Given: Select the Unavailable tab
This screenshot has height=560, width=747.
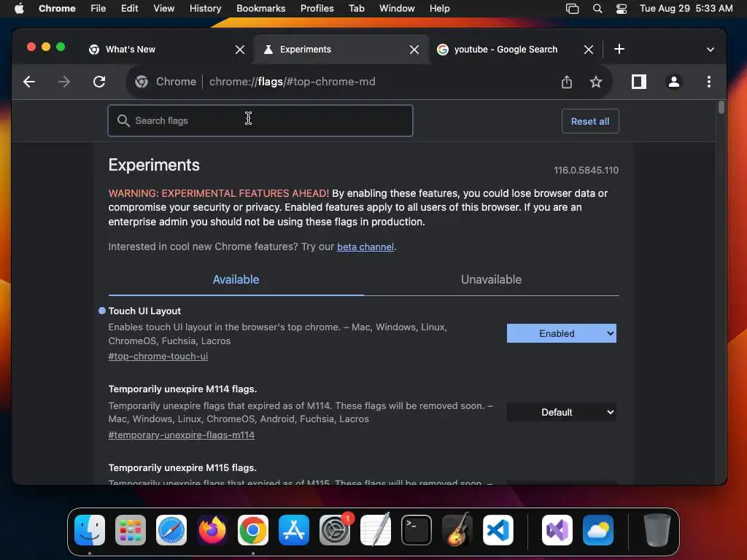Looking at the screenshot, I should (491, 279).
